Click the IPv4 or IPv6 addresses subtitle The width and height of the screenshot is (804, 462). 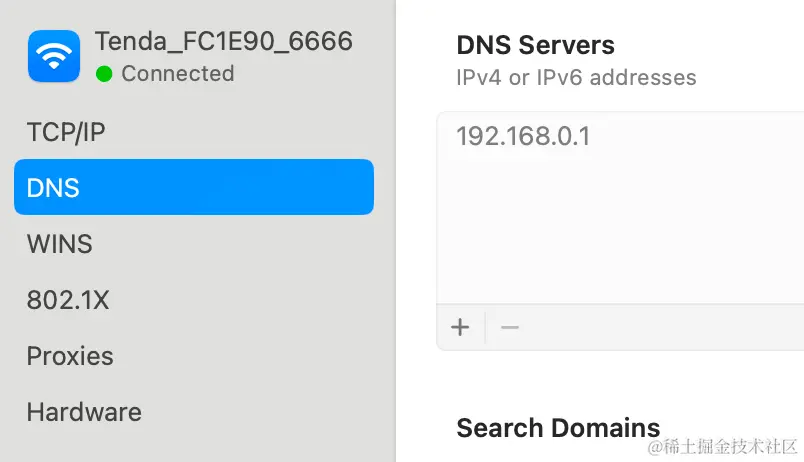576,78
